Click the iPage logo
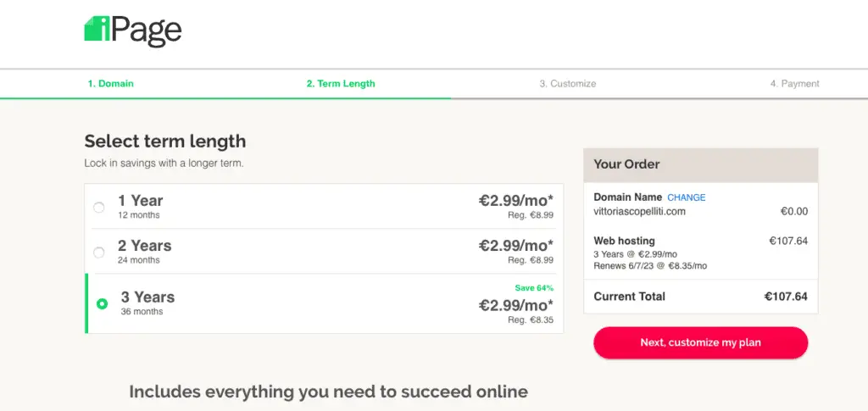 click(x=133, y=31)
